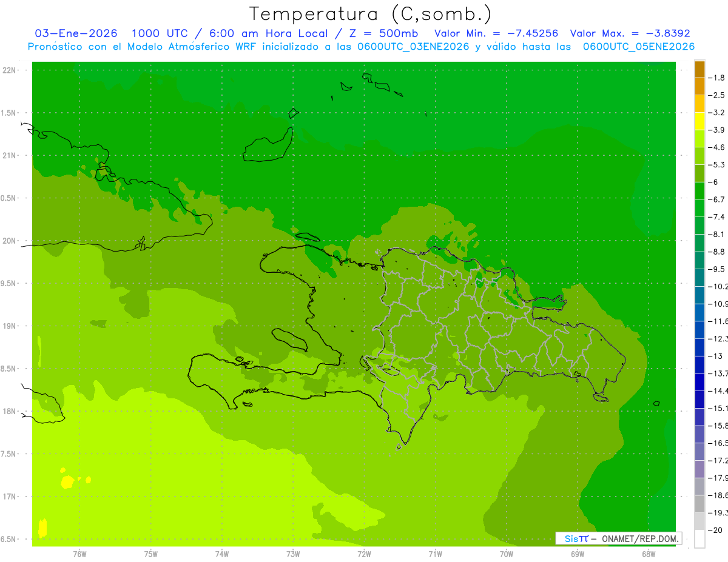Click the "-3.2" colorbar value
The height and width of the screenshot is (562, 728).
pos(716,113)
